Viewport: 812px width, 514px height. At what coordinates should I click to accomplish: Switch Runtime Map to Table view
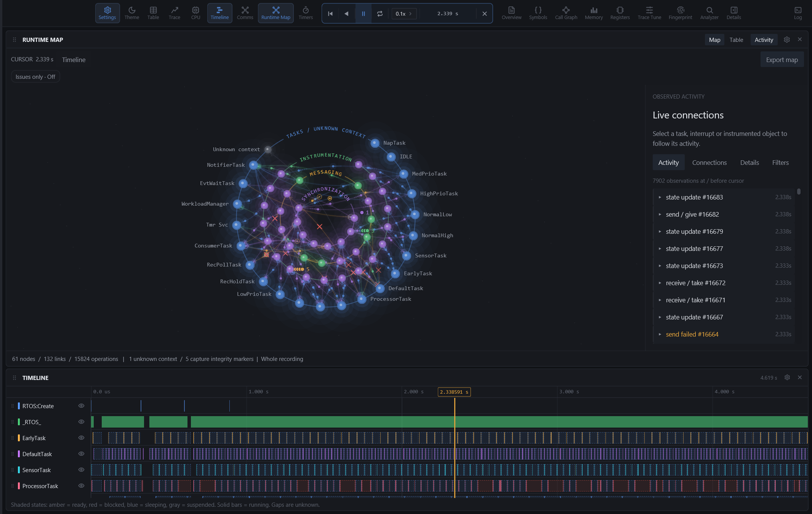736,40
